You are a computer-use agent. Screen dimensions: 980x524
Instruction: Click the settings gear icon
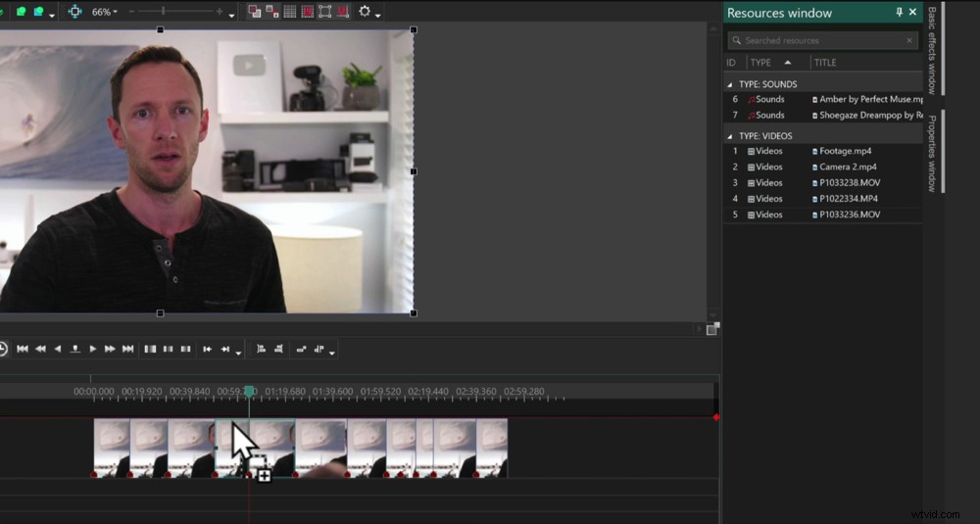click(x=365, y=11)
